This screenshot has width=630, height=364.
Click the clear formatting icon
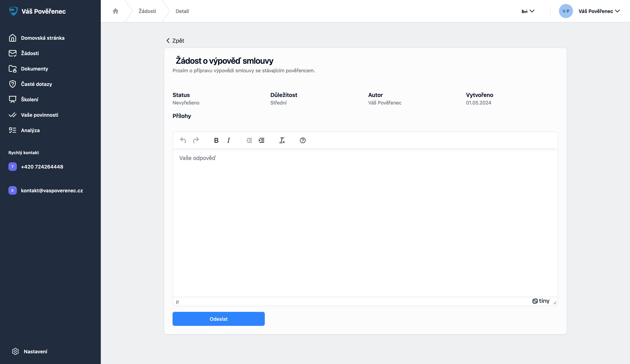tap(282, 140)
